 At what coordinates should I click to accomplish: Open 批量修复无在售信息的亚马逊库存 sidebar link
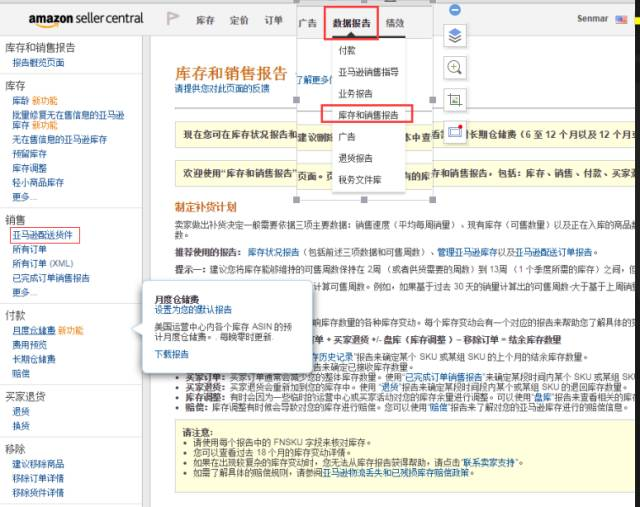68,120
